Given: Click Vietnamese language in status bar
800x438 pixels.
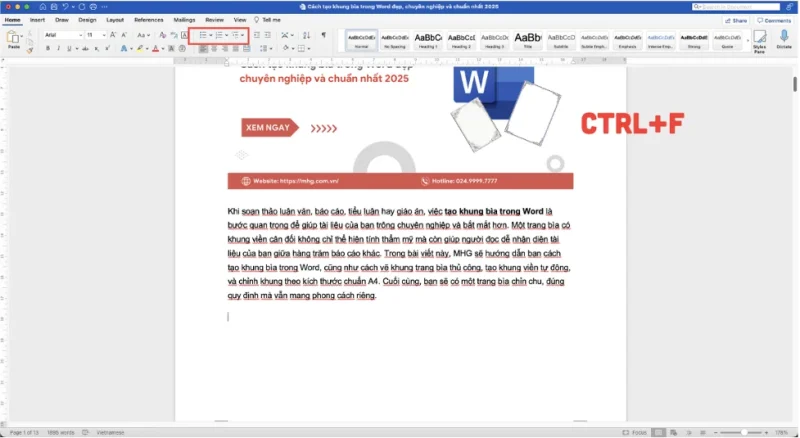Looking at the screenshot, I should coord(110,432).
